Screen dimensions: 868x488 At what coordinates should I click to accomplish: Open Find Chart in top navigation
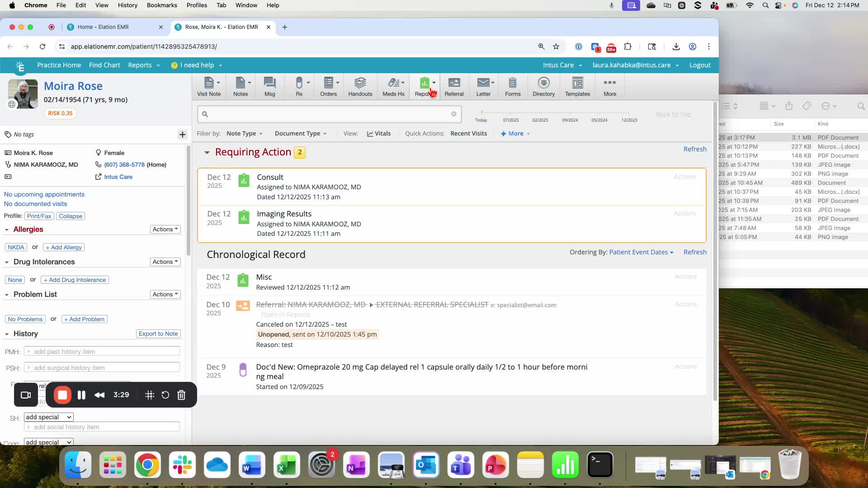tap(104, 66)
